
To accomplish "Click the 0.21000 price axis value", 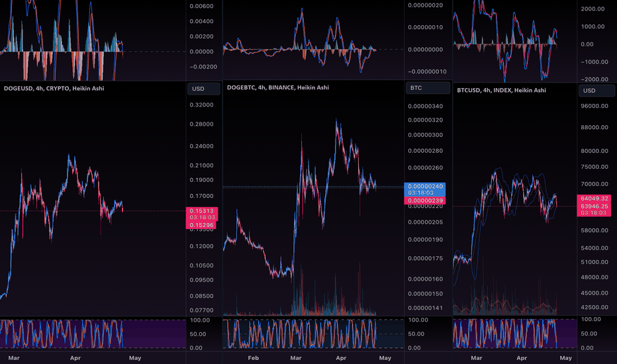I will coord(201,165).
